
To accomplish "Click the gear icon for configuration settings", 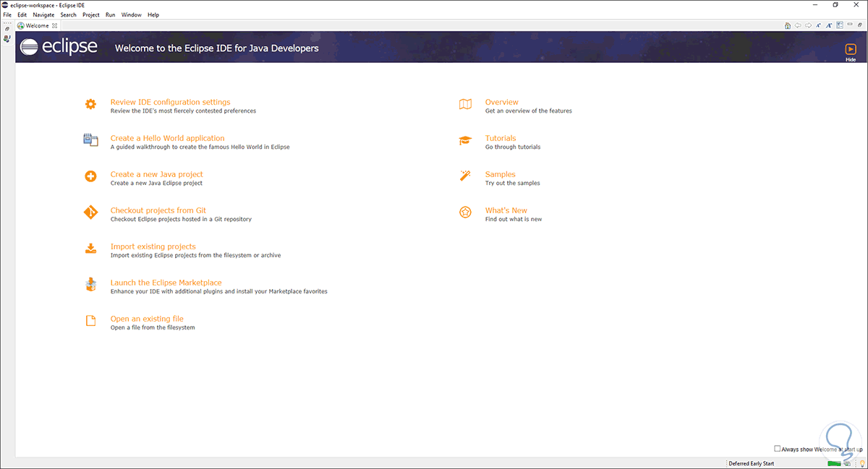I will [x=90, y=104].
